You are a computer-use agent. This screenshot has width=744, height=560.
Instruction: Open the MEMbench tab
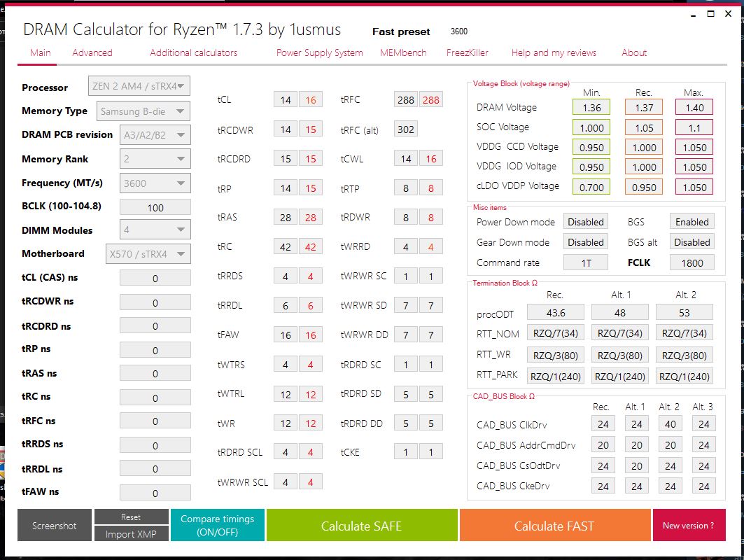click(x=403, y=52)
